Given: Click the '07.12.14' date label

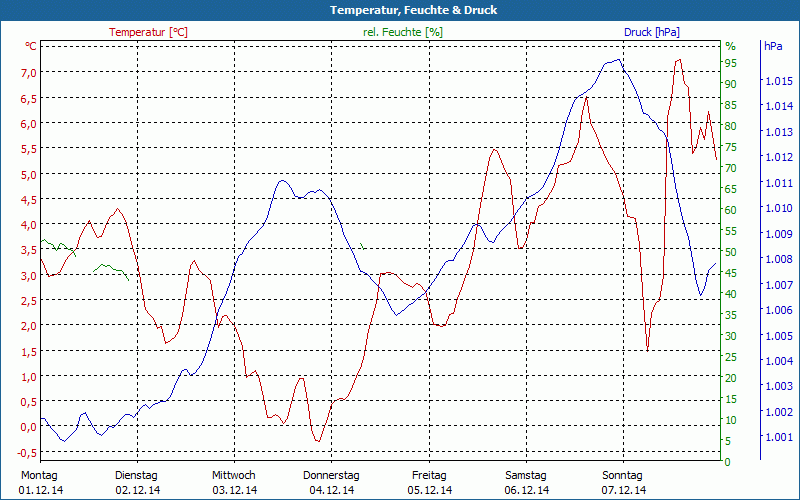Looking at the screenshot, I should (x=623, y=491).
